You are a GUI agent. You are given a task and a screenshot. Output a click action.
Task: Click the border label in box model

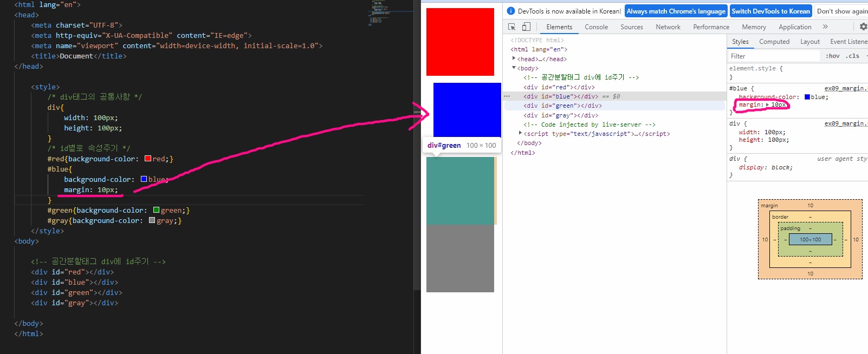[780, 217]
